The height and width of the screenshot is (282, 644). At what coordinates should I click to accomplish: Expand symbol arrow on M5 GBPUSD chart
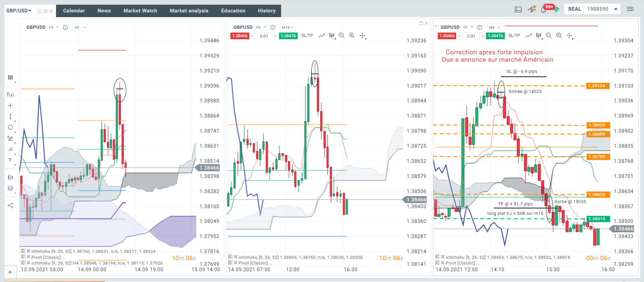(x=472, y=27)
